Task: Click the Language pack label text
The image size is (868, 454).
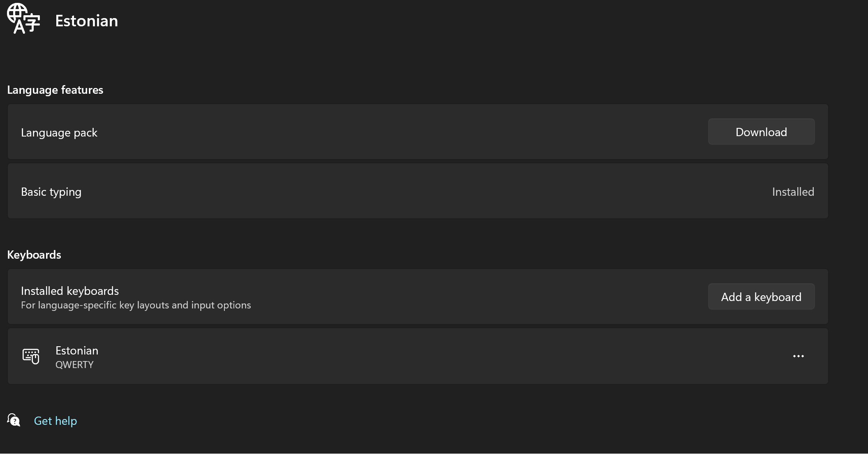Action: click(x=59, y=133)
